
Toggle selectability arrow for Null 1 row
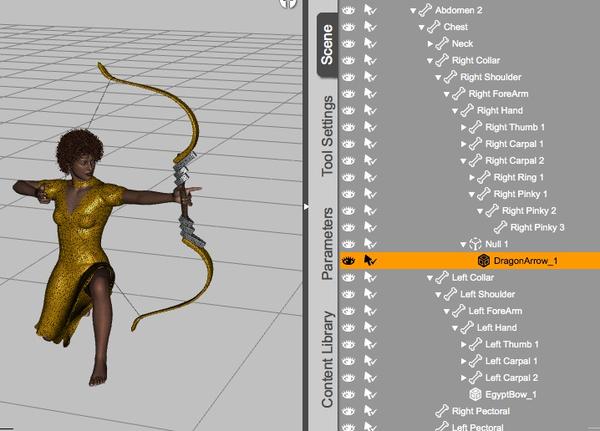click(370, 244)
